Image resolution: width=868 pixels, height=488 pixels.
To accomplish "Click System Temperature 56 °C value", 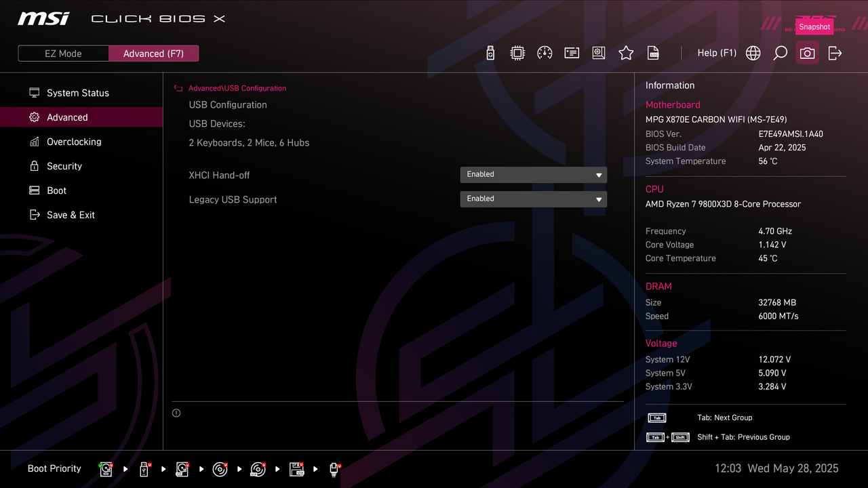I will click(x=768, y=161).
